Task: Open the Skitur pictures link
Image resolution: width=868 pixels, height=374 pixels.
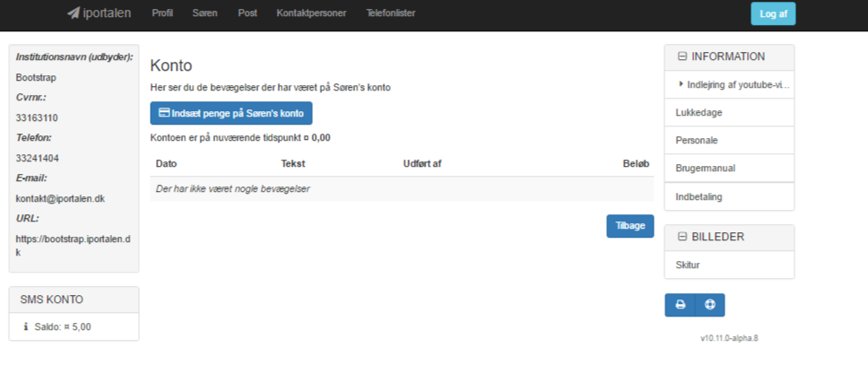Action: [x=688, y=265]
